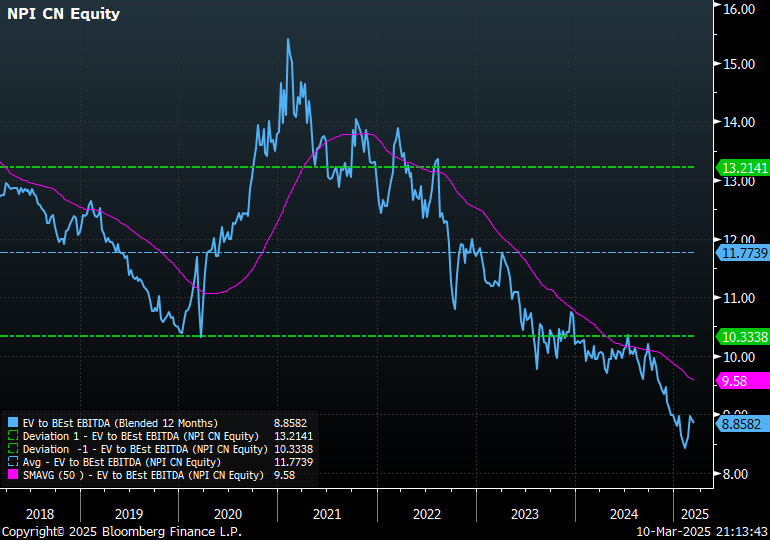Click the legend value 11.7739
This screenshot has width=770, height=540.
293,462
